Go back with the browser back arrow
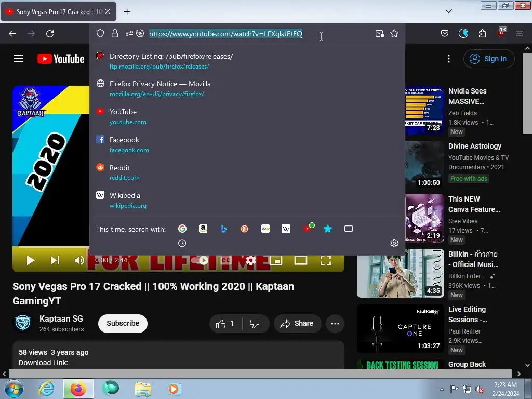 coord(12,34)
